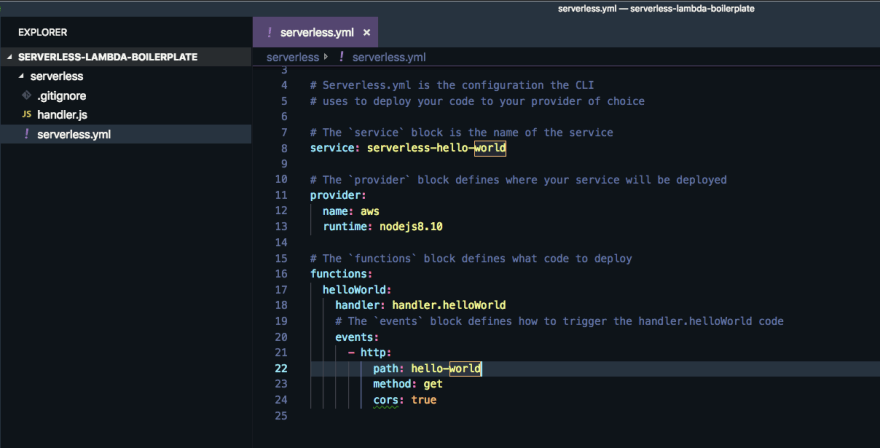Click the comment on line 15 about functions block
This screenshot has width=880, height=448.
point(471,259)
